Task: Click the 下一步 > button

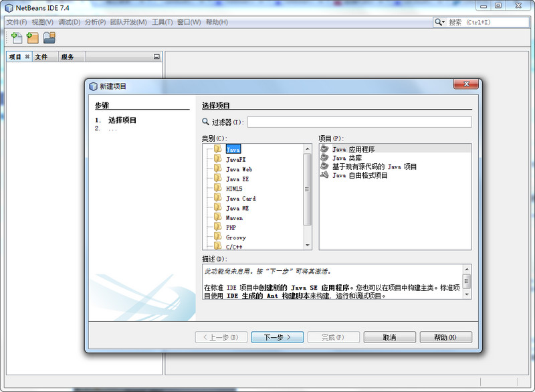Action: (278, 337)
